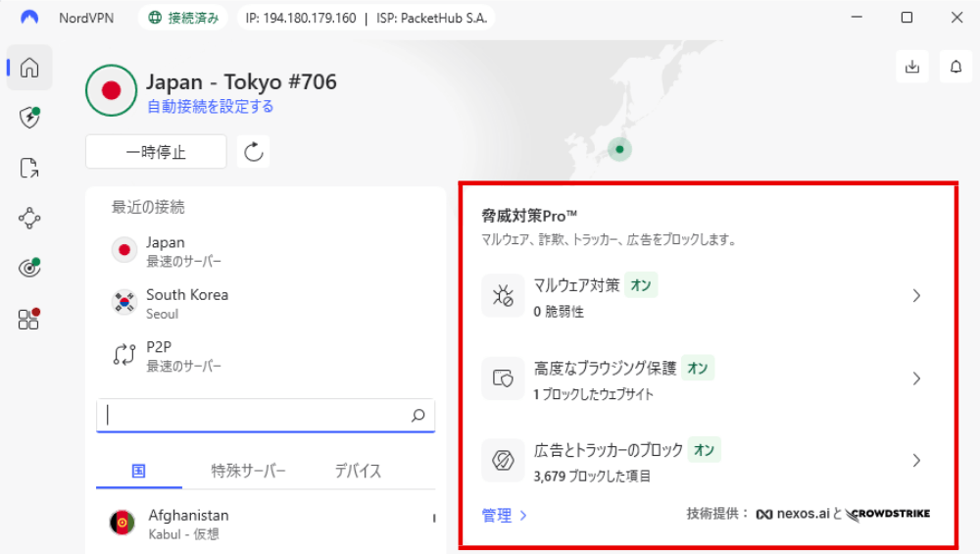The image size is (980, 554).
Task: Switch to the 特殊サーバー tab
Action: pos(249,471)
